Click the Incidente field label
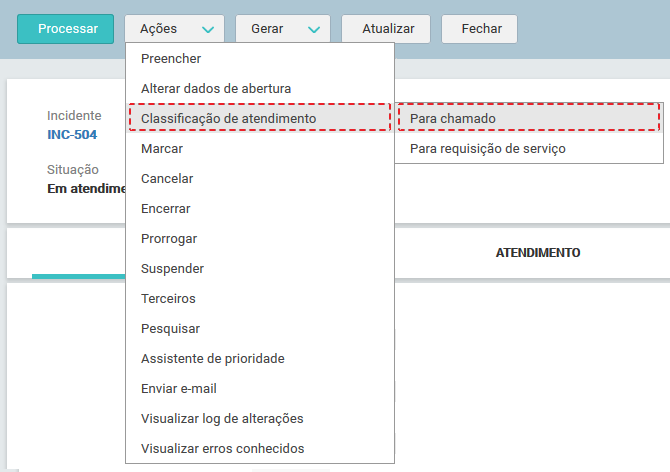Image resolution: width=670 pixels, height=472 pixels. (x=74, y=115)
